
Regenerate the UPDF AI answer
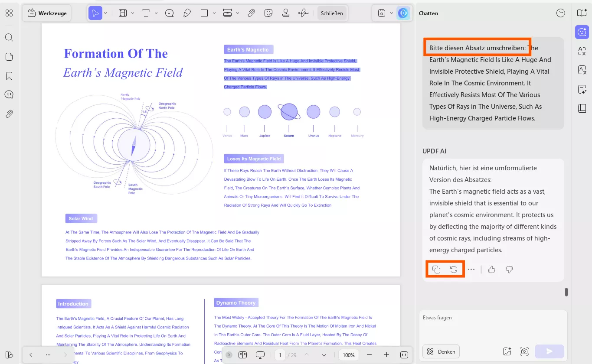[x=454, y=270]
